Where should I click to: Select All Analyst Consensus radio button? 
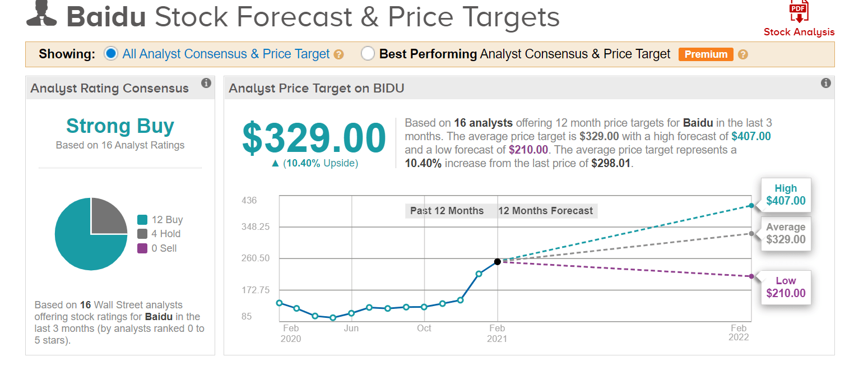coord(112,54)
